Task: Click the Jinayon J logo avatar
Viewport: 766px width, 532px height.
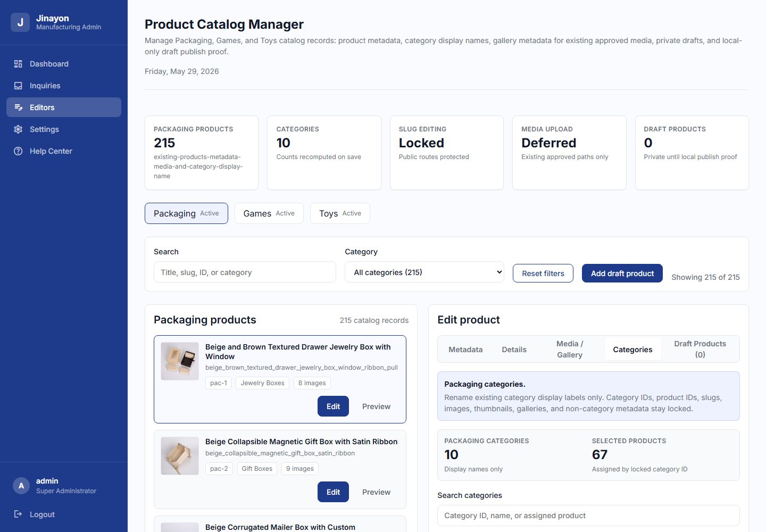Action: tap(20, 22)
